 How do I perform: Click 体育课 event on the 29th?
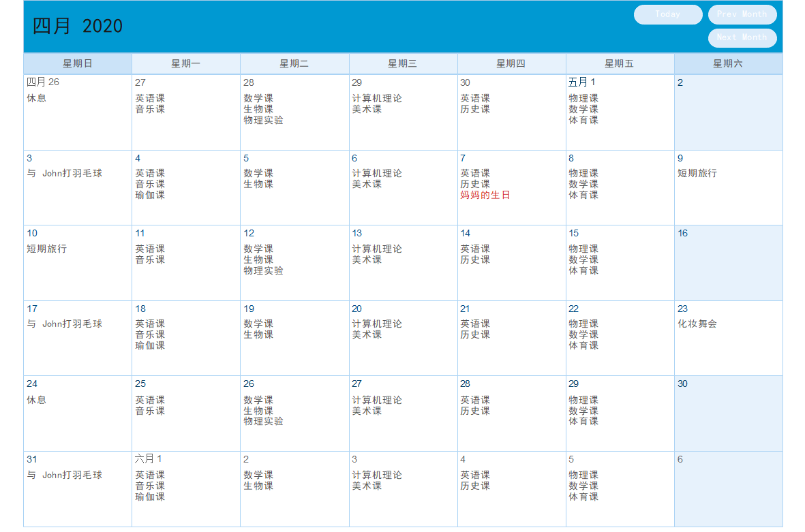click(x=583, y=422)
